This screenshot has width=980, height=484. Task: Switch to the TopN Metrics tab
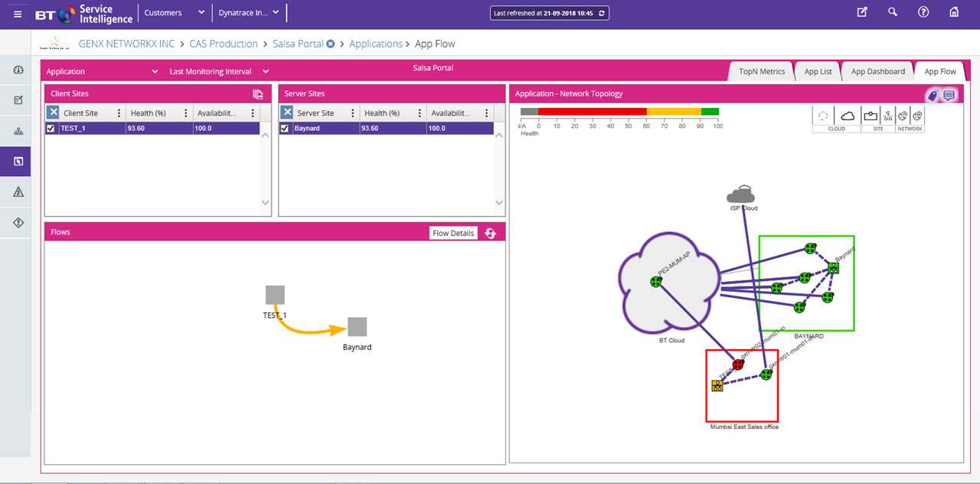tap(761, 71)
